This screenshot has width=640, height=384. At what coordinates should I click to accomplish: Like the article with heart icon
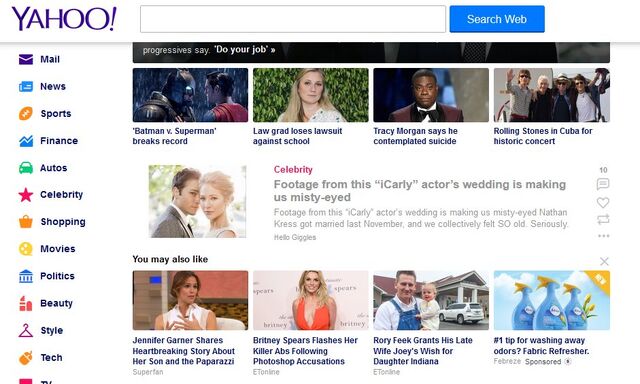click(603, 202)
